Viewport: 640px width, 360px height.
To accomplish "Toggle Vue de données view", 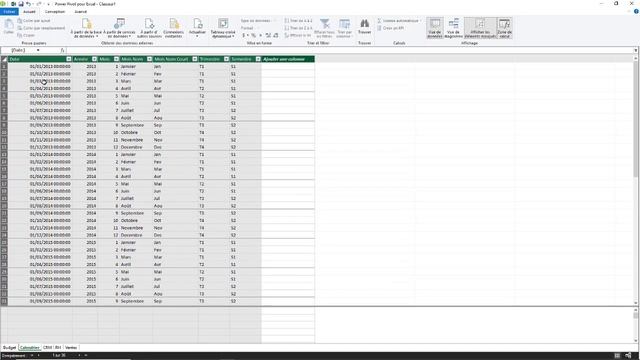I will pos(435,28).
